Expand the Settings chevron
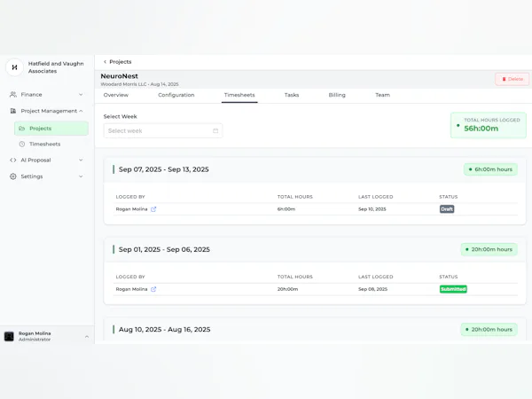This screenshot has height=399, width=532. tap(81, 176)
